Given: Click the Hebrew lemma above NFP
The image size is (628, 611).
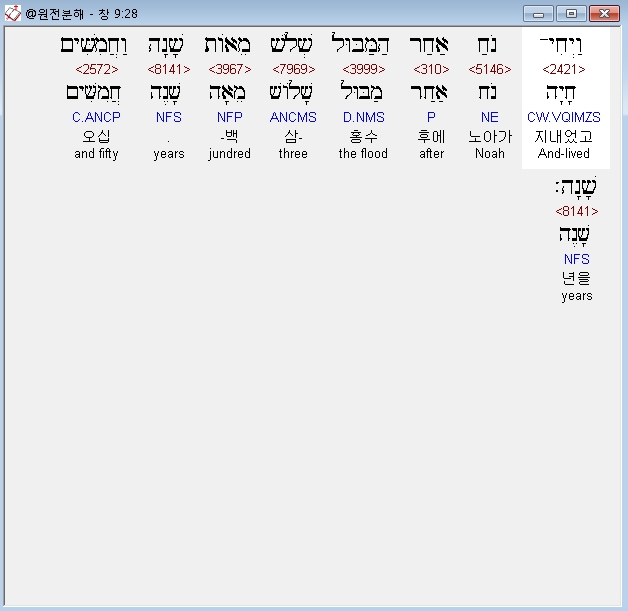Looking at the screenshot, I should (227, 93).
